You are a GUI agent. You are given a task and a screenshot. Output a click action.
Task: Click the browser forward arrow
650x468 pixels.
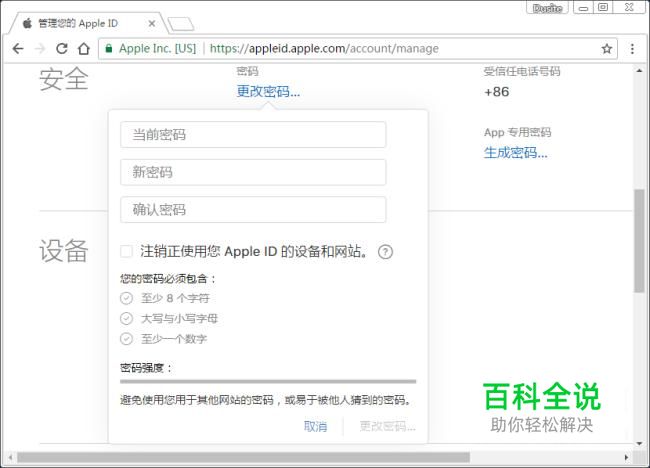(40, 49)
